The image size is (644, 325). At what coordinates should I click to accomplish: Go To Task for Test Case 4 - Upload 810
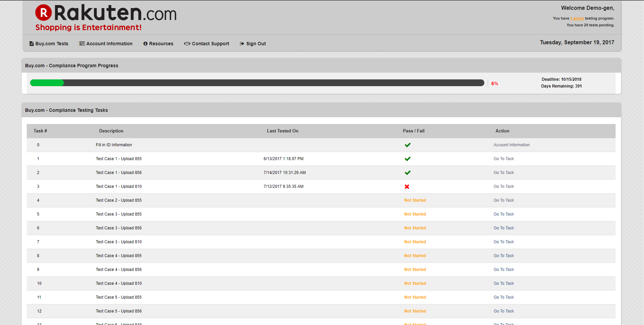coord(504,283)
